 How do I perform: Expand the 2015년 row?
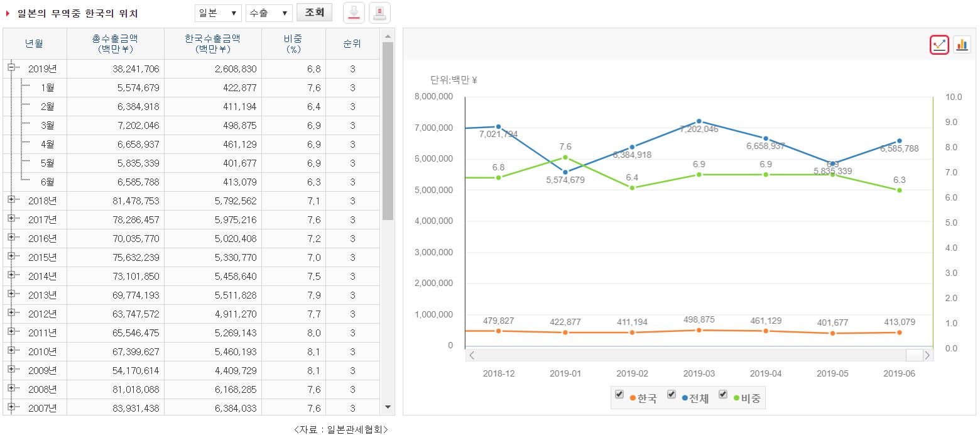[x=11, y=256]
